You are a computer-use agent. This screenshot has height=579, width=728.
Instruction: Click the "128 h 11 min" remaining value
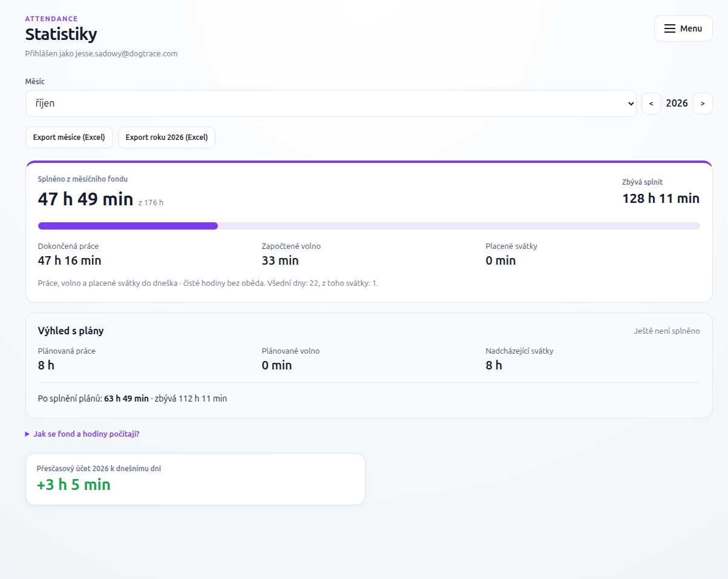[661, 198]
